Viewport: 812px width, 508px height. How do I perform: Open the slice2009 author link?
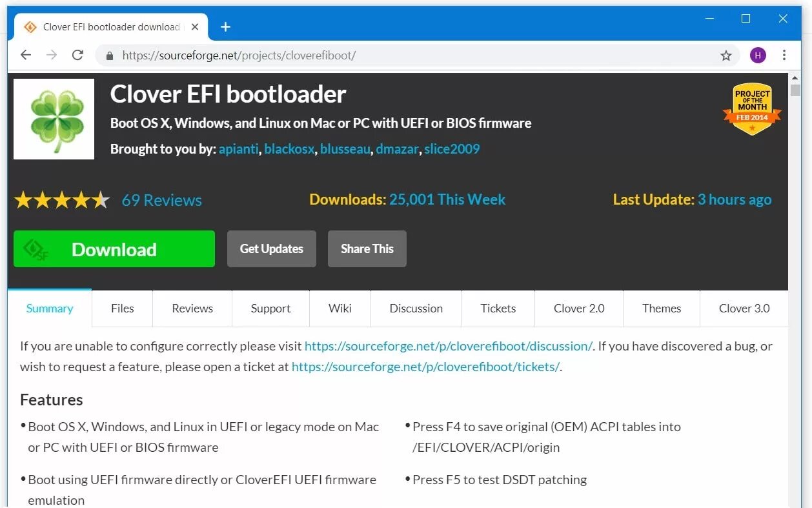coord(452,149)
